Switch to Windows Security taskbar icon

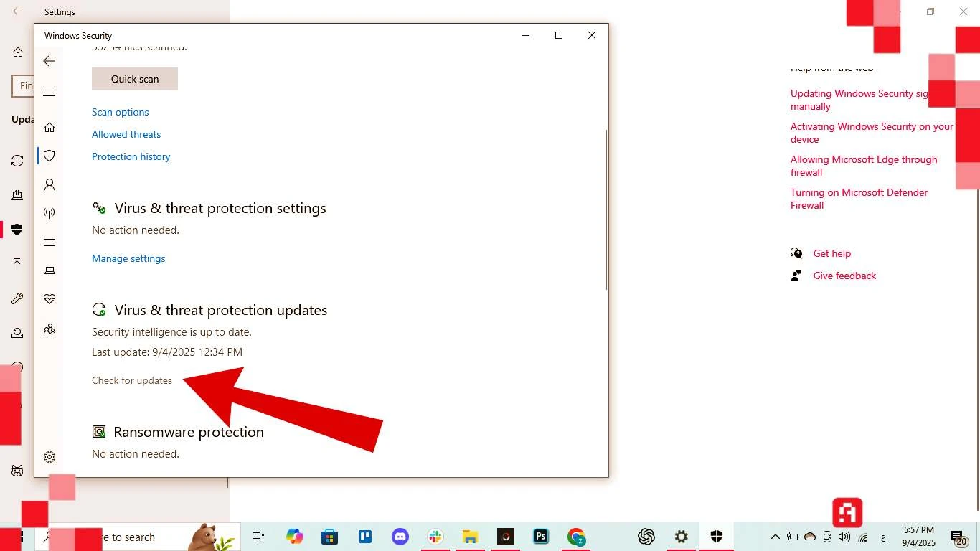coord(716,537)
